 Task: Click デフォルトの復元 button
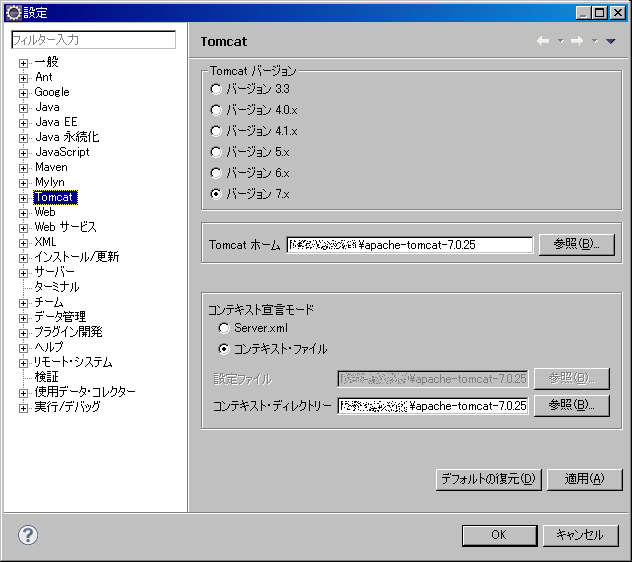(489, 479)
